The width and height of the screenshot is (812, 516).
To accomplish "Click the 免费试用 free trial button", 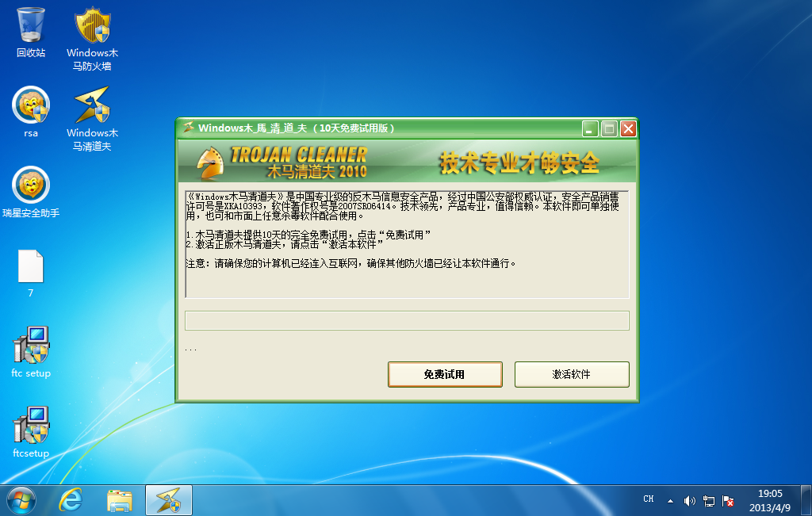I will pyautogui.click(x=445, y=374).
